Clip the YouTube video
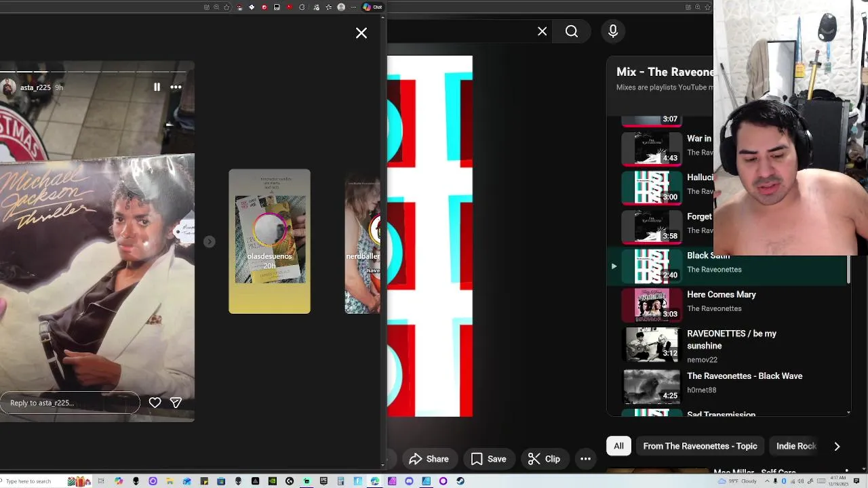Screen dimensions: 868x488 544,459
